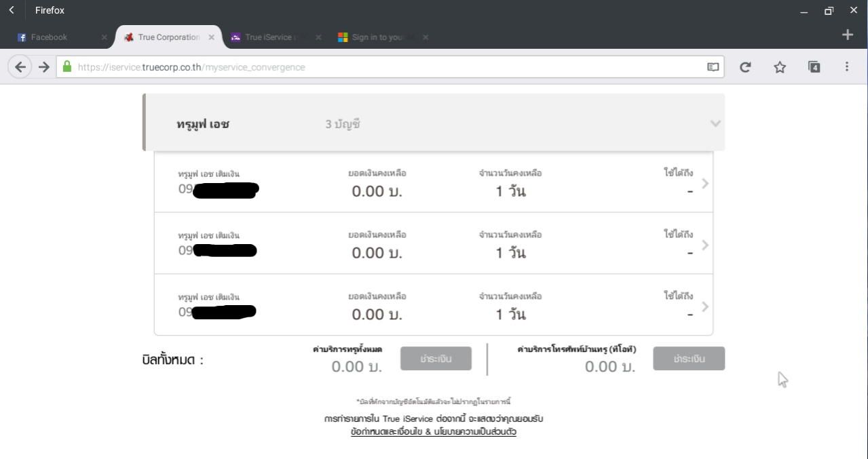Close the True Corporation tab
This screenshot has height=459, width=868.
click(x=211, y=37)
